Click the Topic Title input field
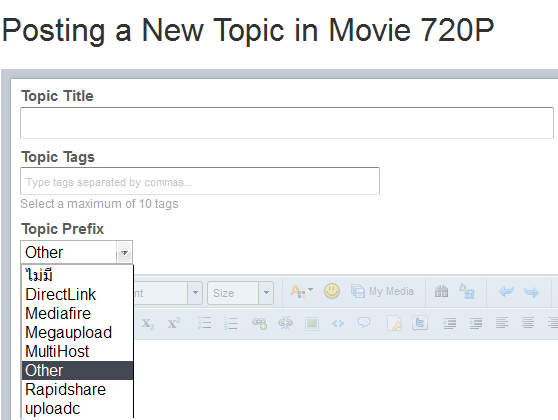 (x=287, y=123)
